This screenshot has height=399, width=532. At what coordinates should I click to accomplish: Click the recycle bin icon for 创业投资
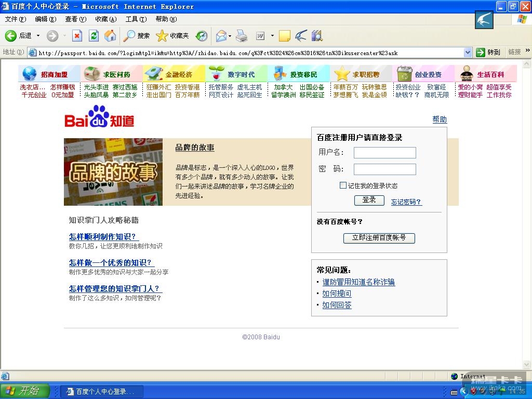coord(404,74)
